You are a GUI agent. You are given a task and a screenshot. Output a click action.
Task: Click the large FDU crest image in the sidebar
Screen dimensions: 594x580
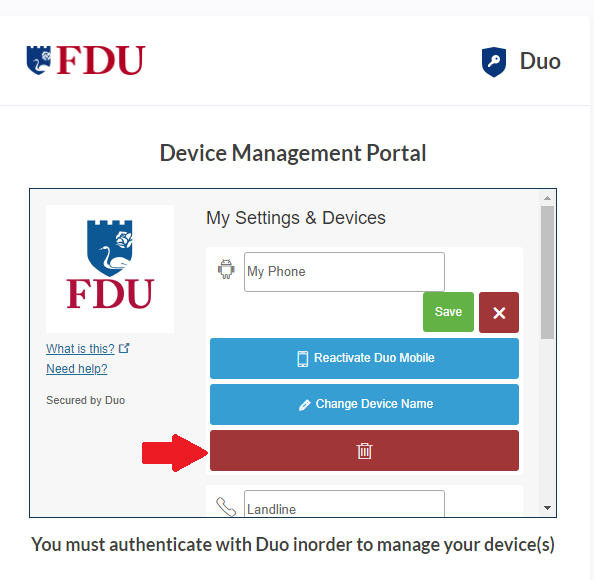click(x=110, y=269)
